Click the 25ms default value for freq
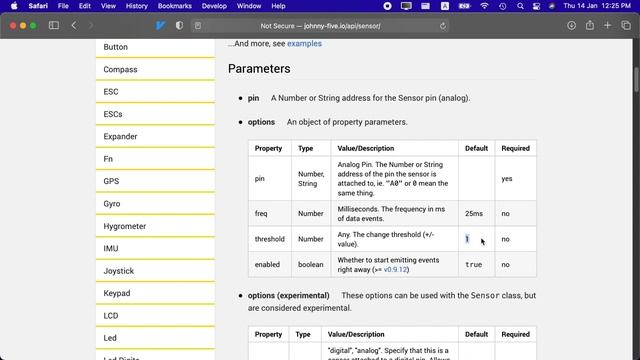The height and width of the screenshot is (360, 640). 473,213
